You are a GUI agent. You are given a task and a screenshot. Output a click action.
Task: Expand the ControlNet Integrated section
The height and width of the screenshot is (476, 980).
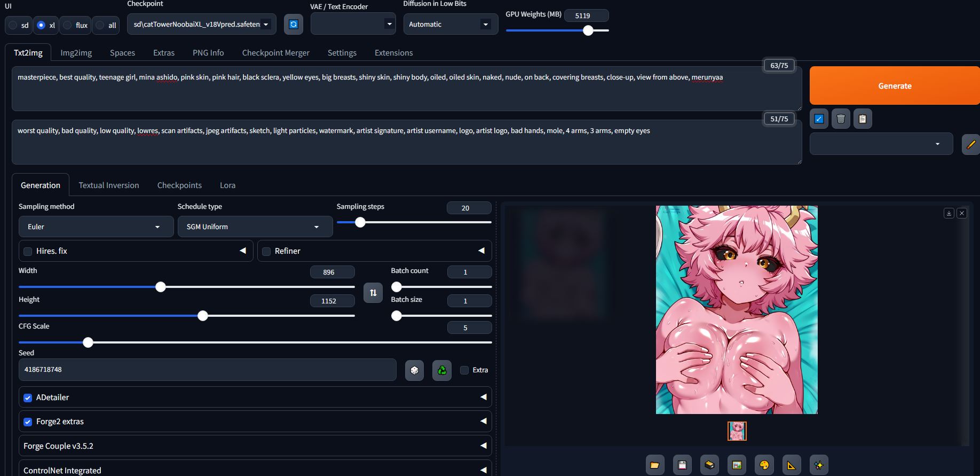[x=255, y=469]
